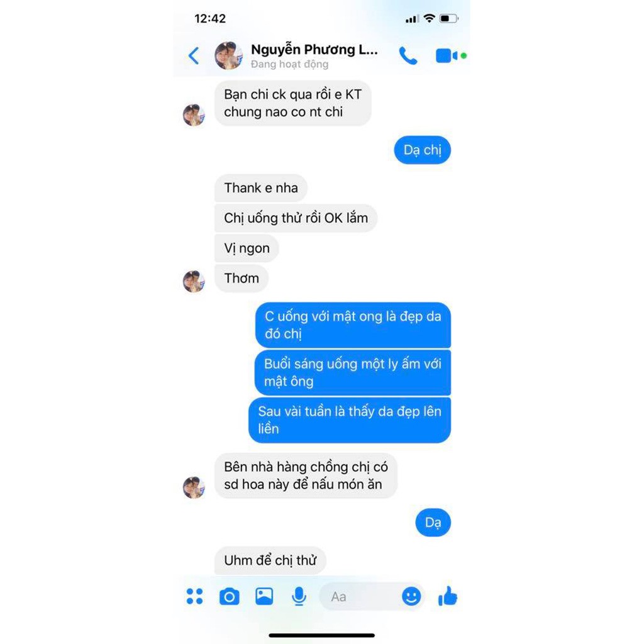Start a video call with camera icon
The height and width of the screenshot is (644, 644).
447,56
